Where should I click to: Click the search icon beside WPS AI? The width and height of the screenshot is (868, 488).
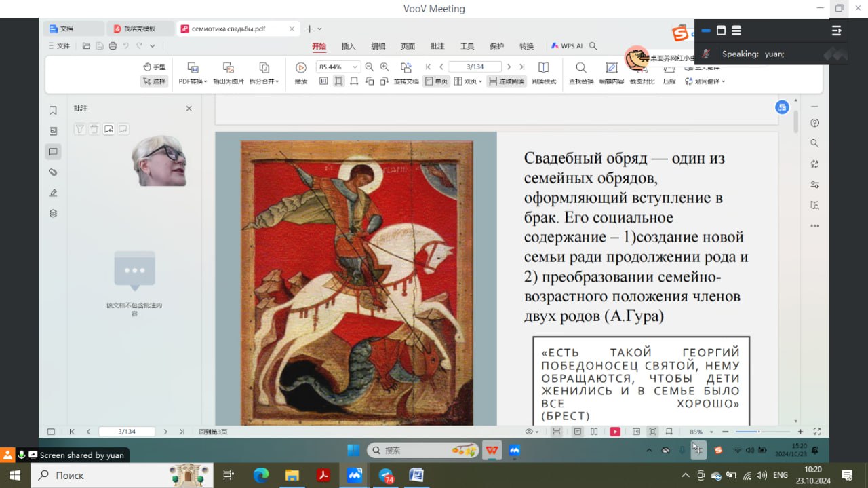(593, 46)
